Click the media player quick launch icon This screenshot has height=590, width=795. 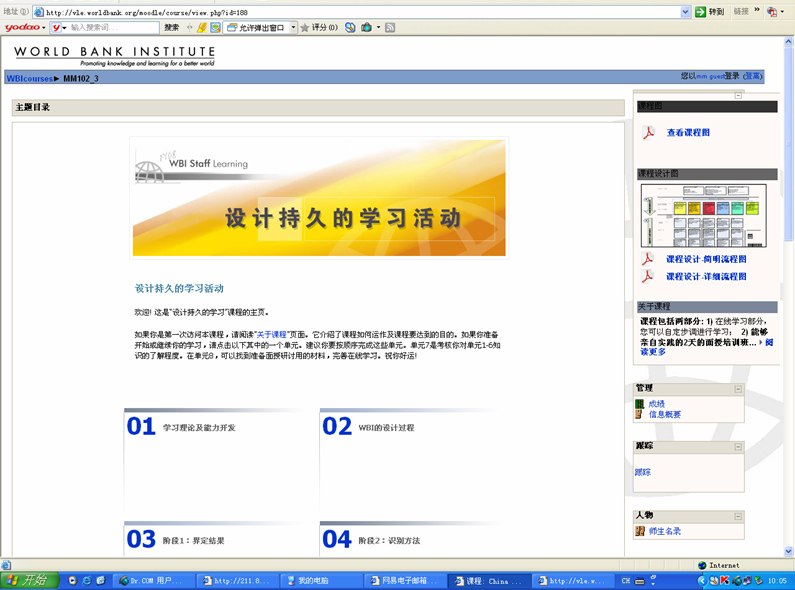click(72, 581)
